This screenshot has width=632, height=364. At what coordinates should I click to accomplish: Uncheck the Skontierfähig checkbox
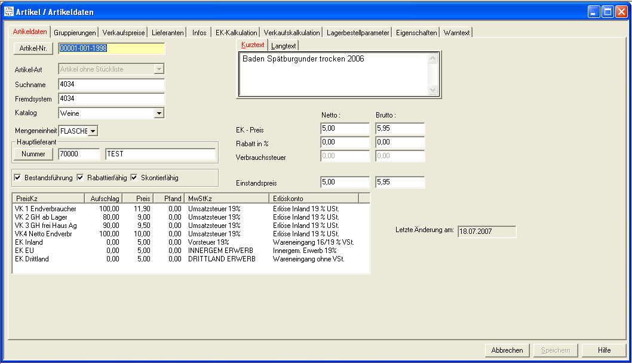(x=134, y=178)
